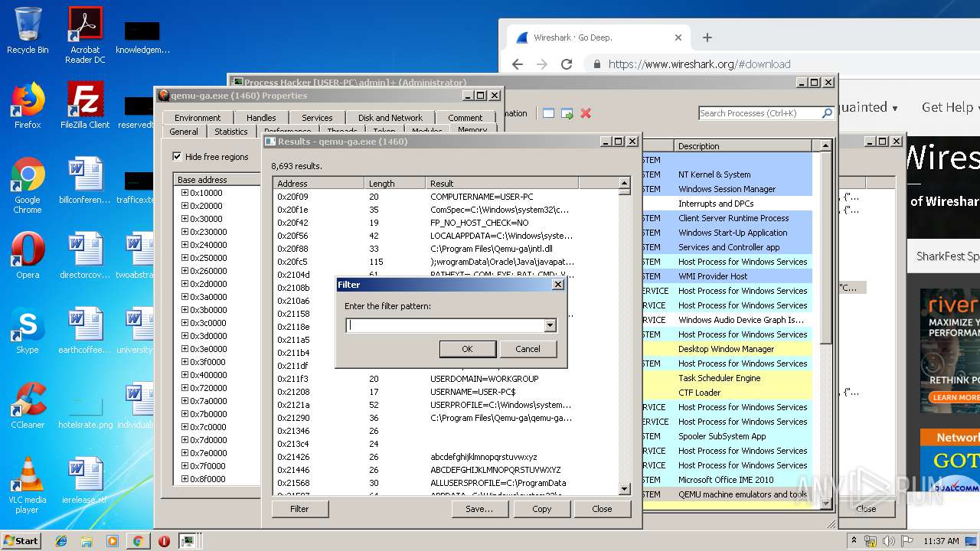
Task: Open Windows Explorer from the taskbar
Action: point(87,541)
